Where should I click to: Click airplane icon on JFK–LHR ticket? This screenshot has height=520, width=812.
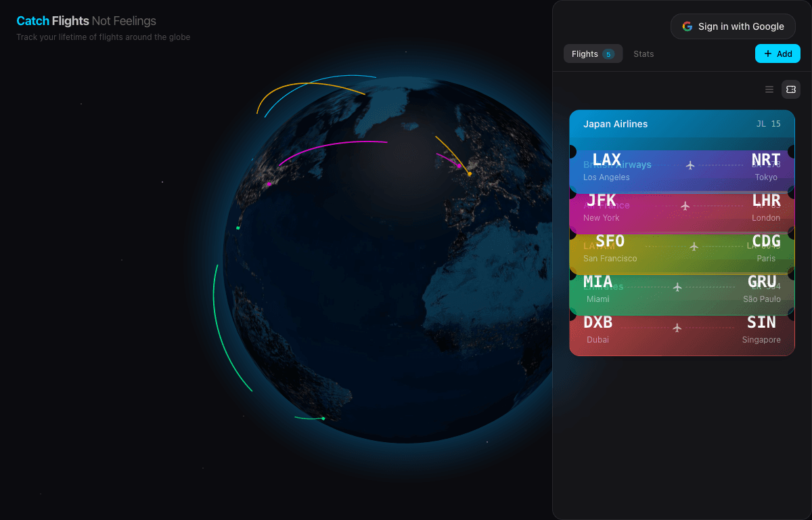click(685, 206)
